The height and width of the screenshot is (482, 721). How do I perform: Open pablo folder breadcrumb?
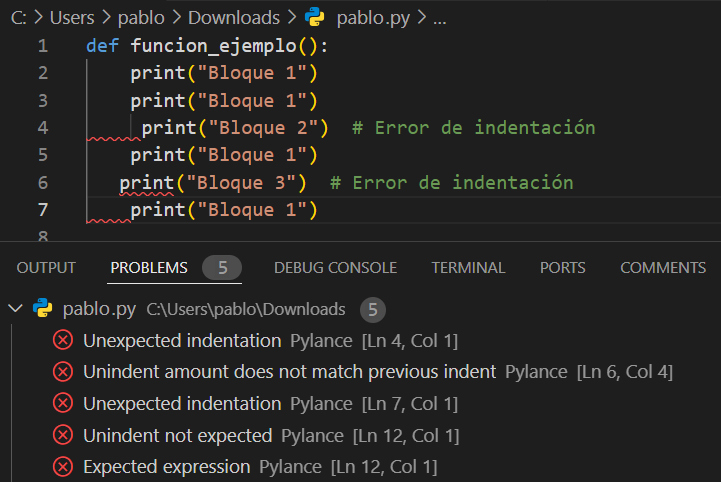(141, 18)
